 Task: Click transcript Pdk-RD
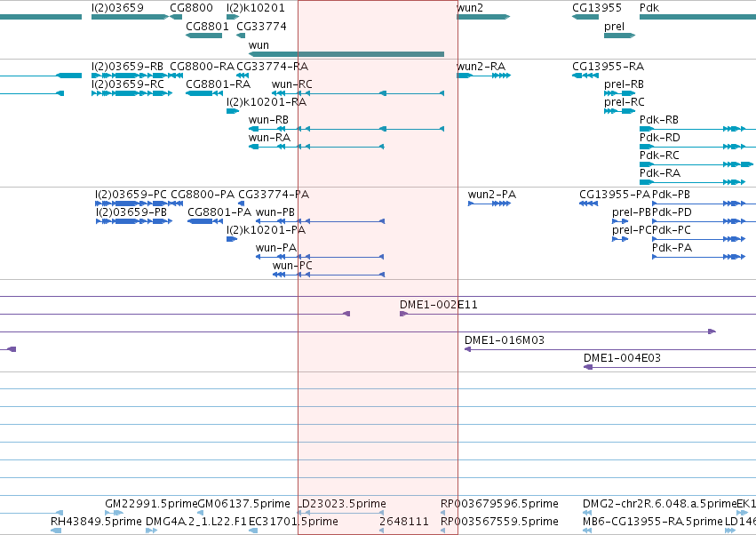[659, 138]
